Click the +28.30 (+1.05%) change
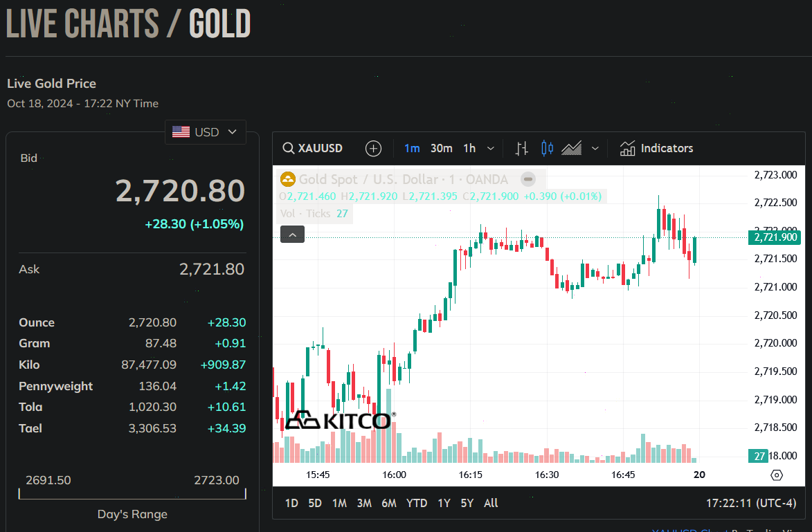The width and height of the screenshot is (812, 532). (x=195, y=224)
